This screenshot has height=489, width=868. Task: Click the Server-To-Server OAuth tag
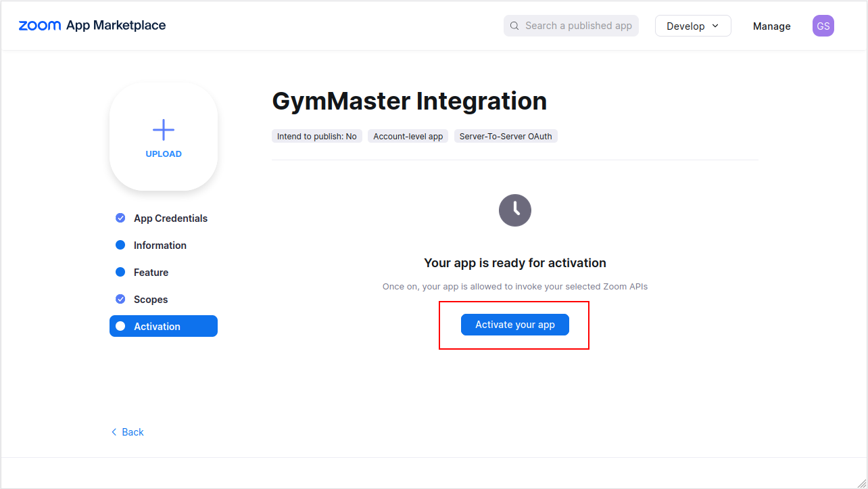coord(506,136)
